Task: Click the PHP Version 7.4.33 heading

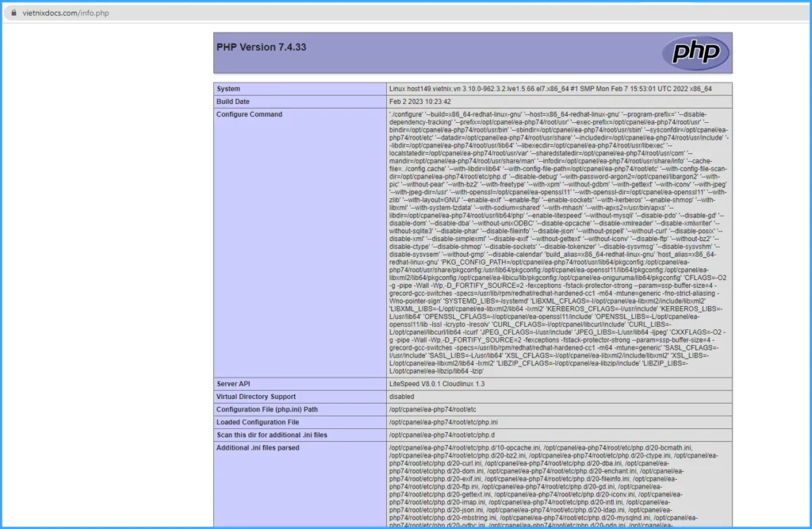Action: (261, 47)
